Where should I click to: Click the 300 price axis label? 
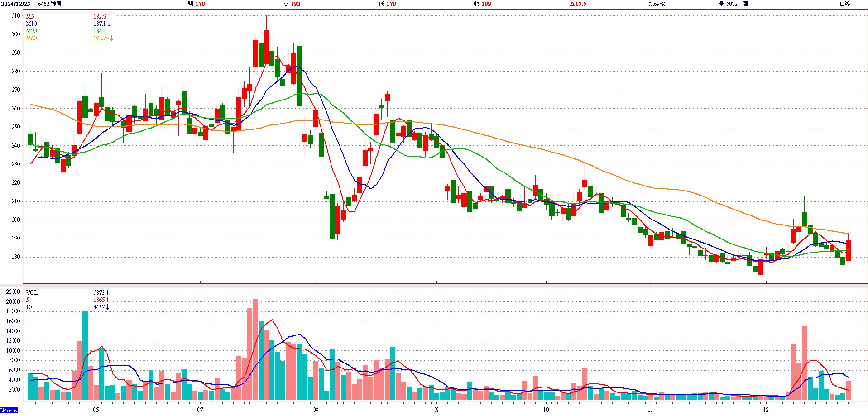click(x=16, y=34)
